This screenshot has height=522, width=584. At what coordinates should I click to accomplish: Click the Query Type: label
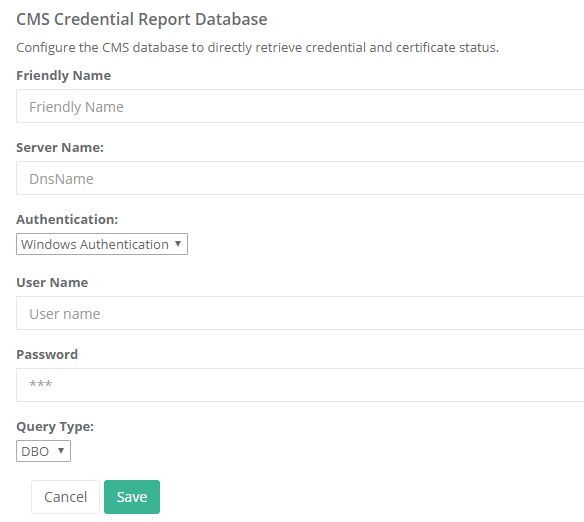coord(55,427)
